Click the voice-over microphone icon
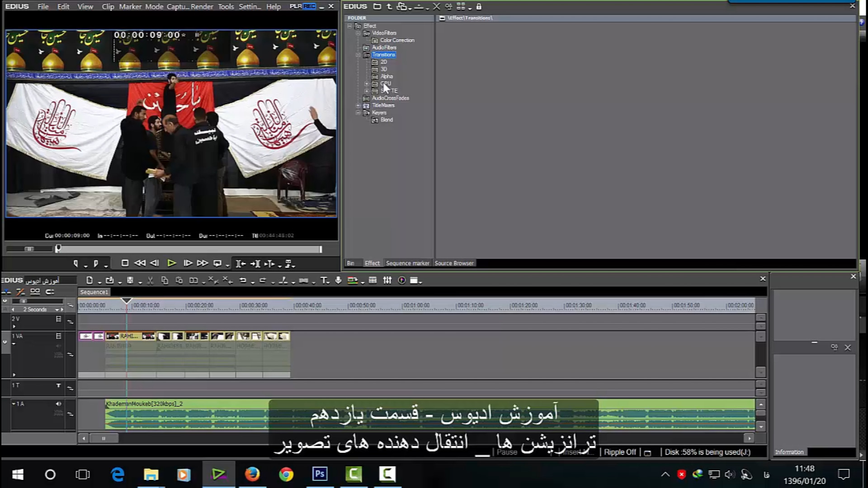The width and height of the screenshot is (868, 488). [338, 281]
